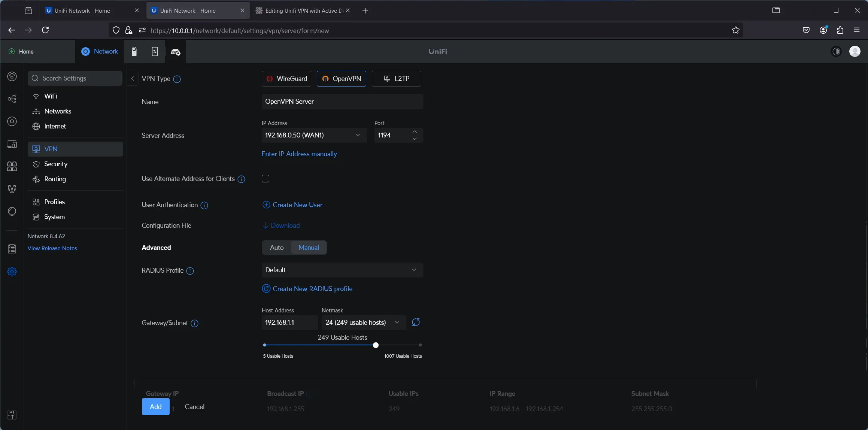
Task: Open the RADIUS Profile Default dropdown
Action: click(342, 270)
